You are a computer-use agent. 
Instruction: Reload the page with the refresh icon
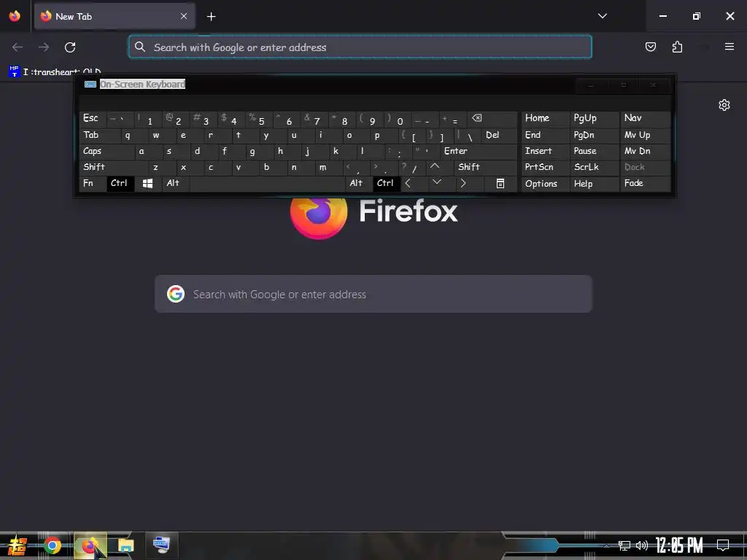tap(70, 47)
